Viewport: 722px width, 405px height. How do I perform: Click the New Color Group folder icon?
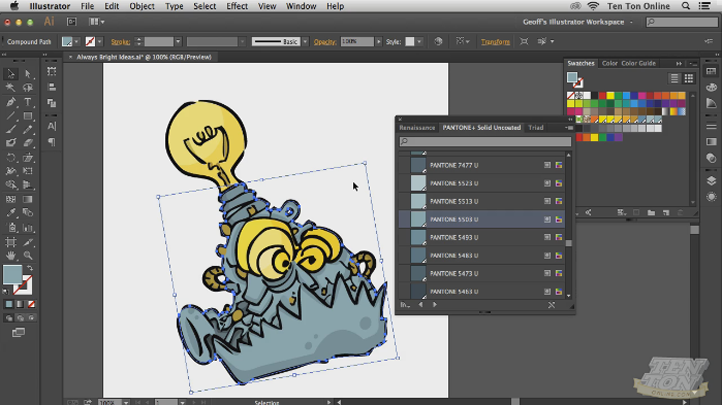(651, 213)
